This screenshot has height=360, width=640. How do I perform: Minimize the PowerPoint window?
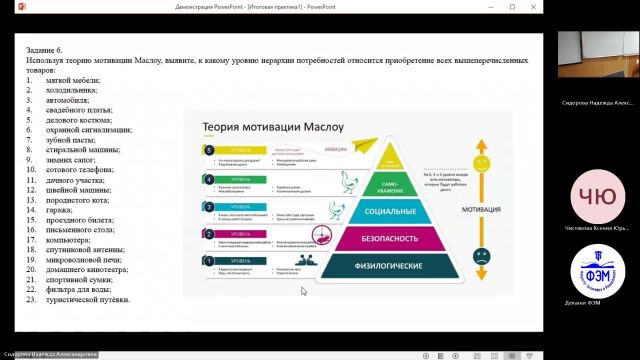[x=491, y=7]
